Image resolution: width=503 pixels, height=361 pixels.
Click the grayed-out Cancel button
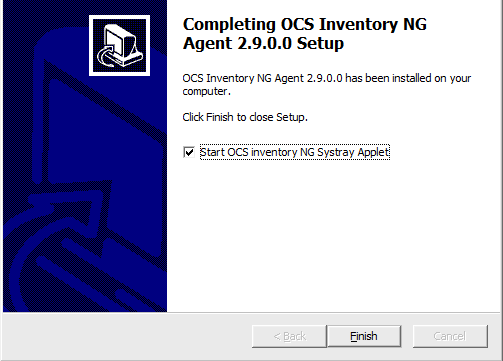coord(450,336)
